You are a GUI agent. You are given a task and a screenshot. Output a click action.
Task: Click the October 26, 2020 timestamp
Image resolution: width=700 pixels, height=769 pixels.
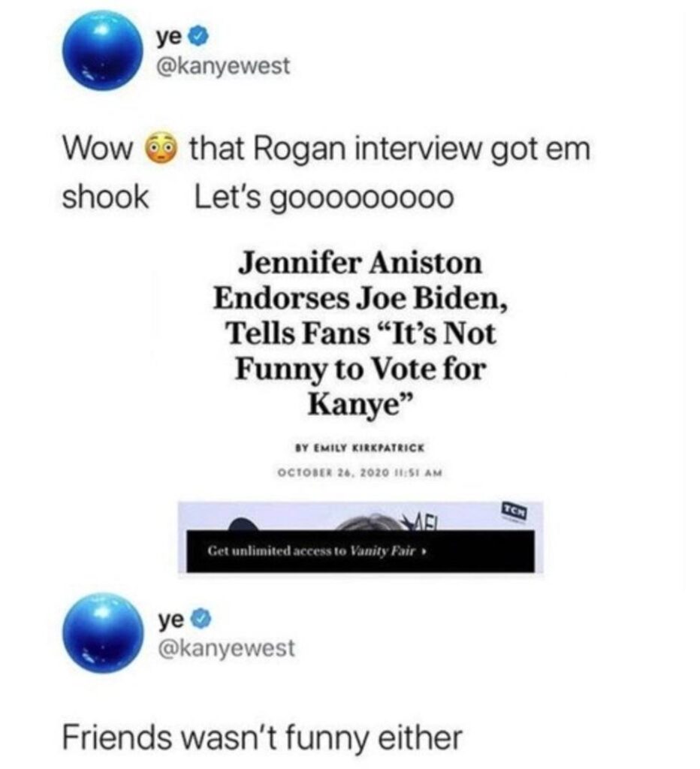[360, 473]
